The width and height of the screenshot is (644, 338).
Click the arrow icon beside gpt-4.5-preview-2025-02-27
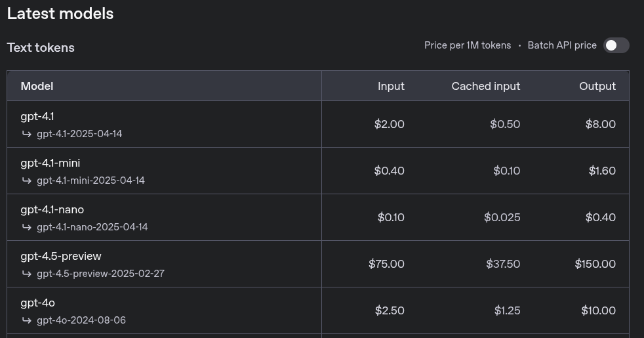[27, 274]
